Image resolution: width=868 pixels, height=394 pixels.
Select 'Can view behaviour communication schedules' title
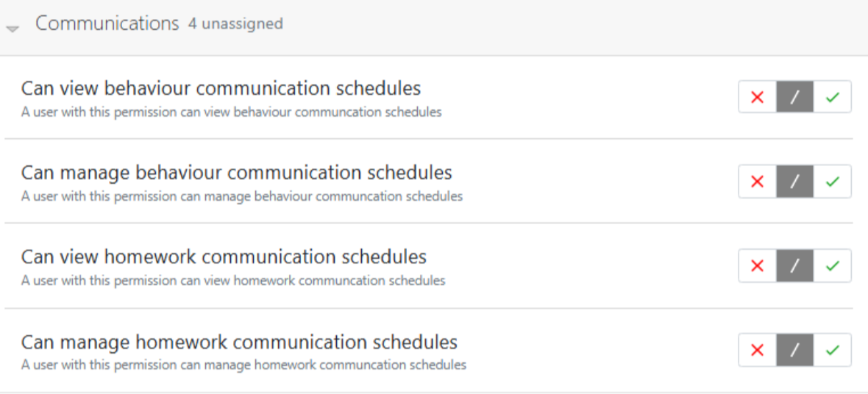[x=221, y=89]
